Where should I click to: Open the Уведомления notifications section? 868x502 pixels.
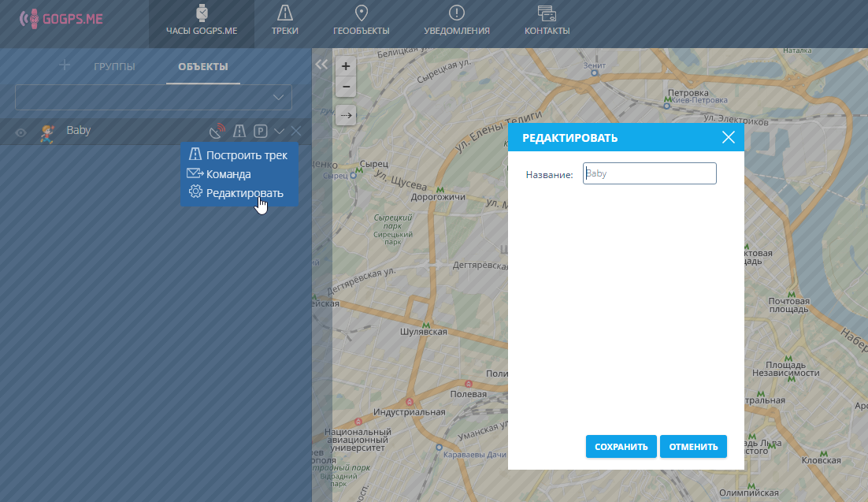pyautogui.click(x=456, y=21)
